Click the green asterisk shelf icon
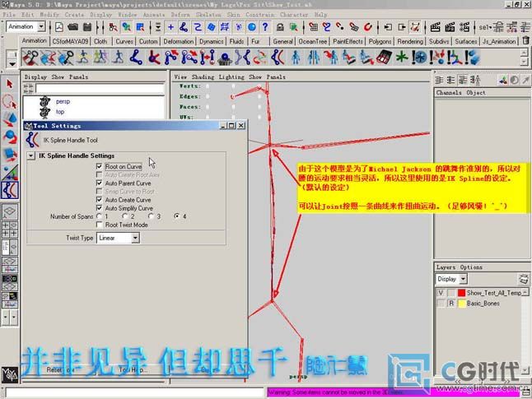532x399 pixels. point(402,58)
